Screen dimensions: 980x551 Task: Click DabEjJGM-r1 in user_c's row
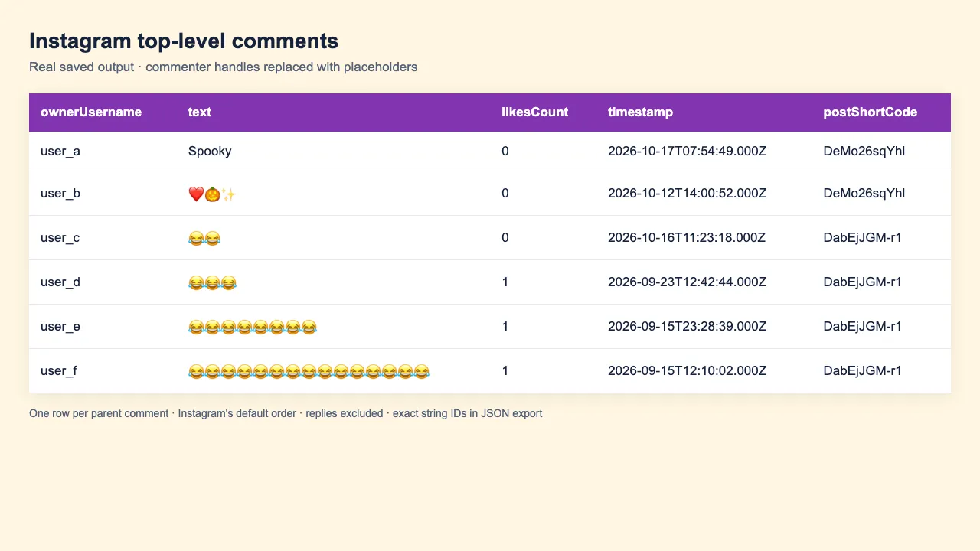pos(863,238)
